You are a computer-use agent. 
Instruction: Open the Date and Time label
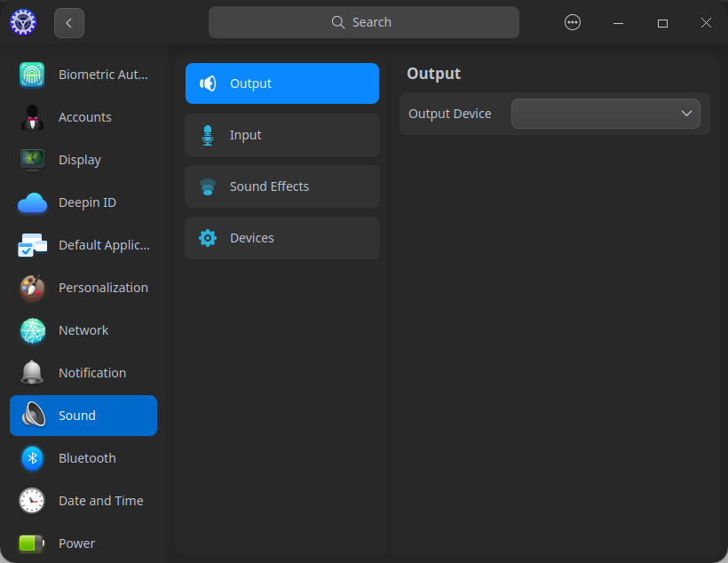click(x=100, y=501)
